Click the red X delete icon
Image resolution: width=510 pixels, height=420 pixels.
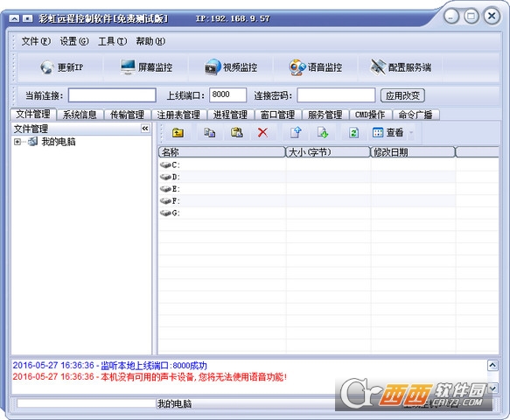[262, 133]
